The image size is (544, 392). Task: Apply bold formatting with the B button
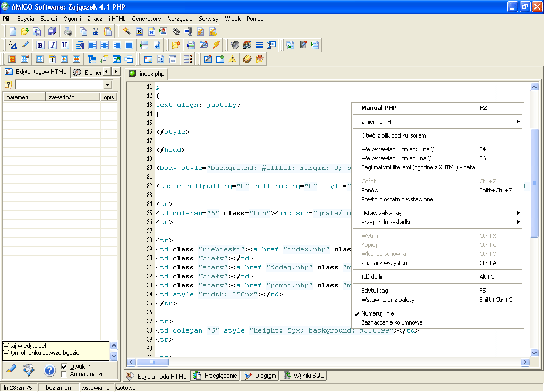point(40,45)
